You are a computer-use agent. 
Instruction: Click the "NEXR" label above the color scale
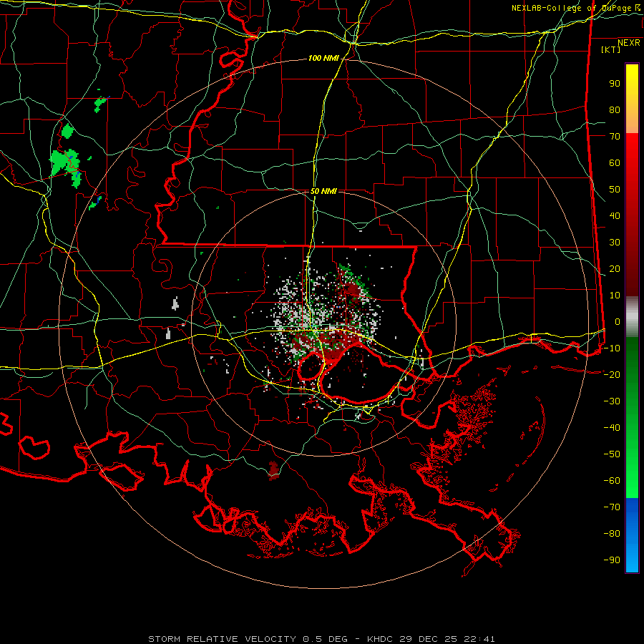628,43
